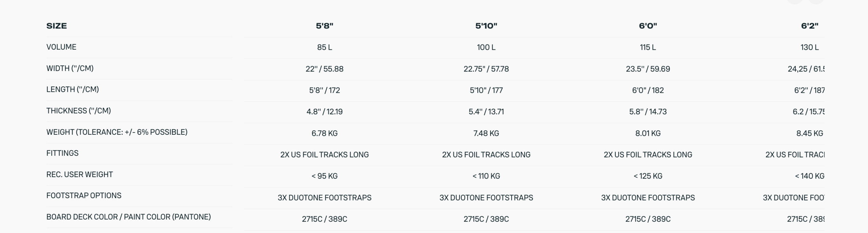Click the SIZE heading label
Viewport: 868px width, 233px height.
(x=57, y=26)
